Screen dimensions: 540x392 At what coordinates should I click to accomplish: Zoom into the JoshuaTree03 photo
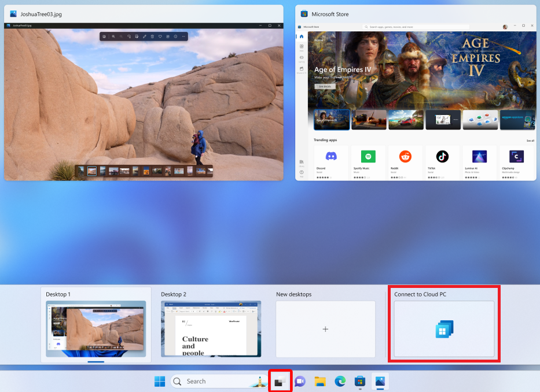pyautogui.click(x=113, y=36)
